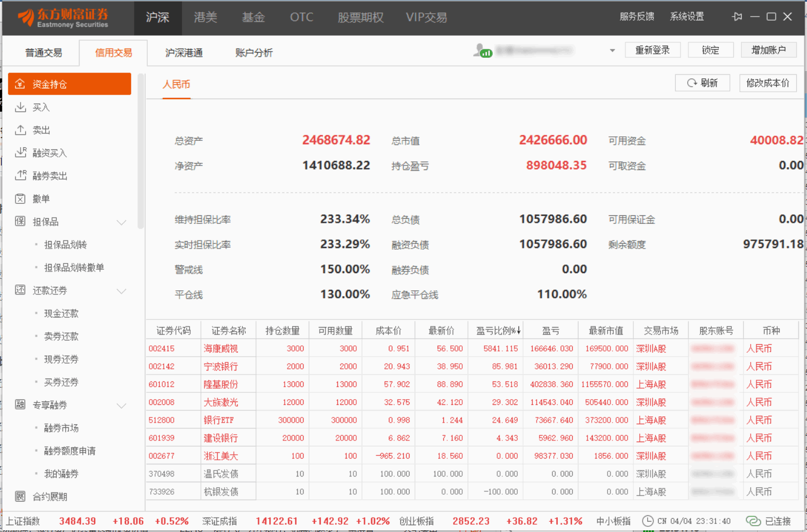Click the 已连接 connection status icon
The image size is (807, 532).
pos(753,521)
